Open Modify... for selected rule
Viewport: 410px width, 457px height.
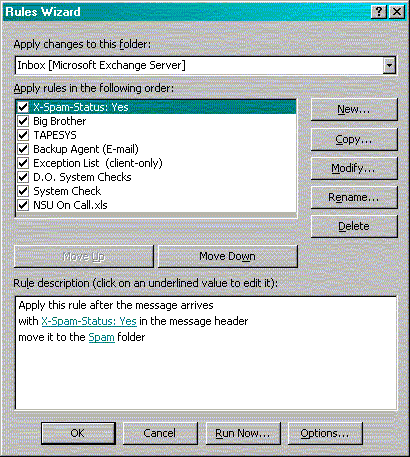[354, 168]
